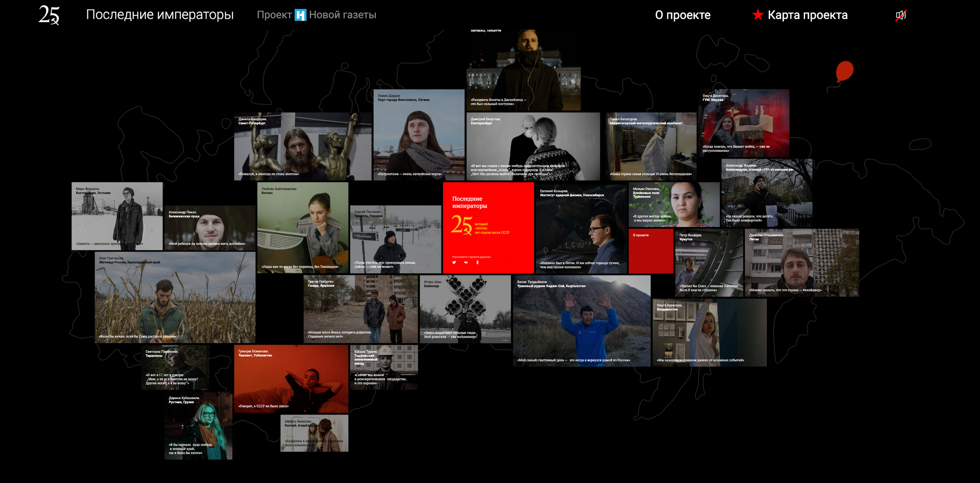Open the Новая газета blue logo
The image size is (980, 483).
pos(300,15)
